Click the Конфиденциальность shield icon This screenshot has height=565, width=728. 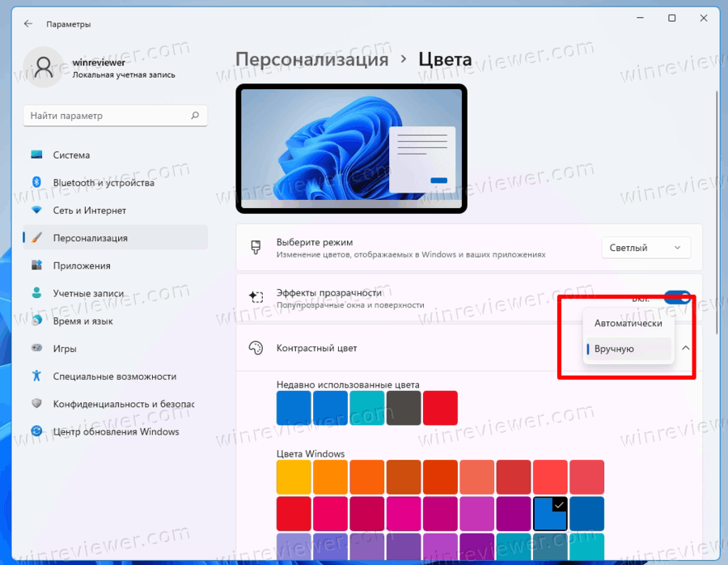coord(36,403)
